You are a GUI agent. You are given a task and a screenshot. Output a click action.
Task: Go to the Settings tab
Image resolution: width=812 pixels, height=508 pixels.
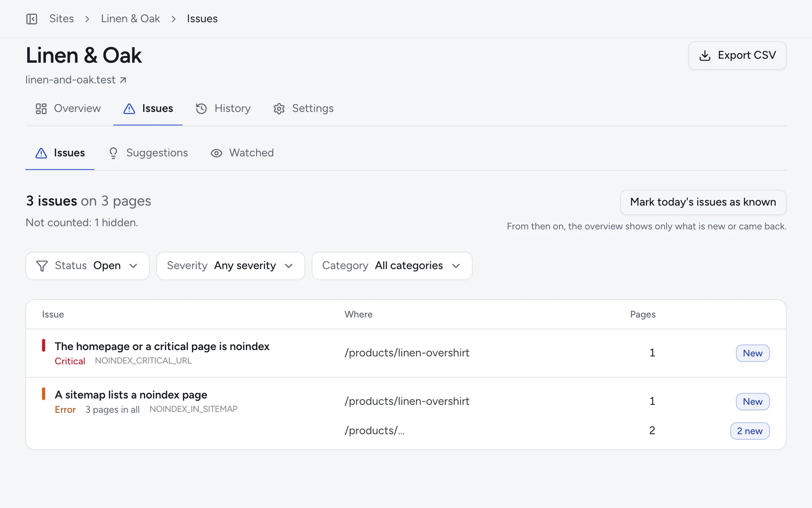[303, 109]
